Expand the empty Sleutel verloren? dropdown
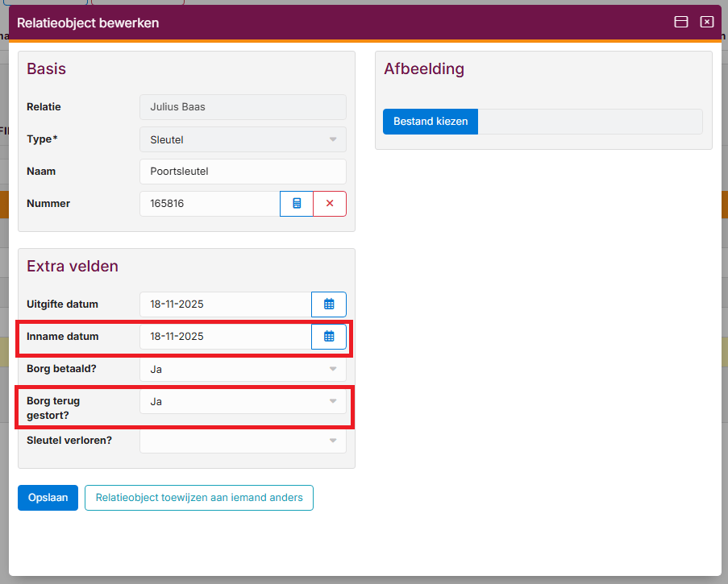This screenshot has height=584, width=728. [x=243, y=441]
